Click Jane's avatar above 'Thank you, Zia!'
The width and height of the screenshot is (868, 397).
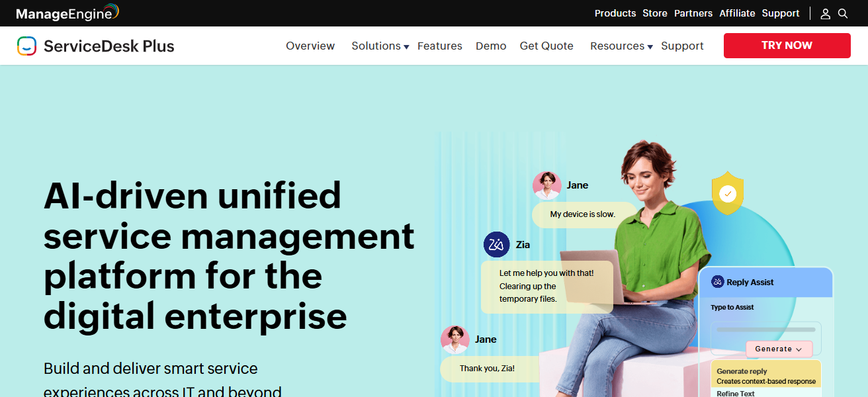click(455, 339)
